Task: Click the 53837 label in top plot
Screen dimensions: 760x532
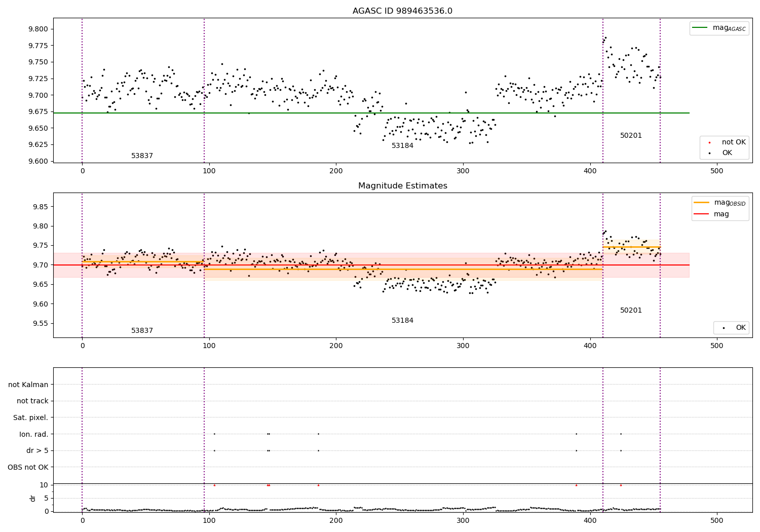Action: pos(142,156)
